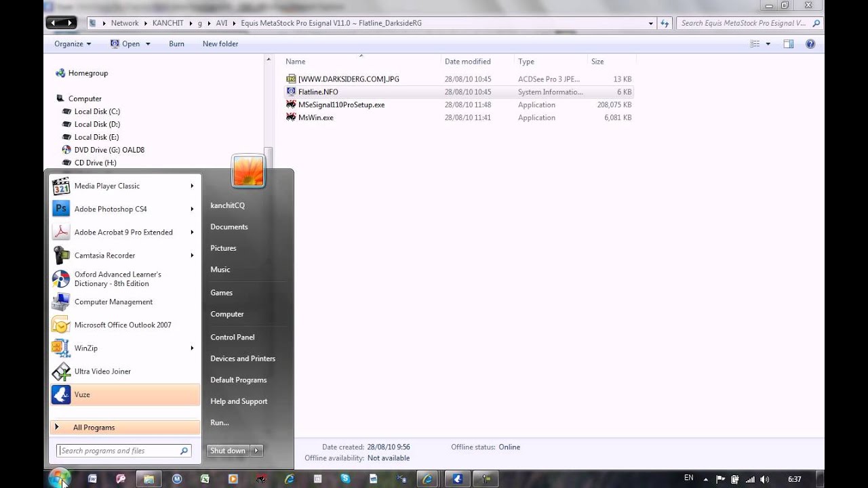Click the Help question mark icon
868x488 pixels.
coord(810,43)
